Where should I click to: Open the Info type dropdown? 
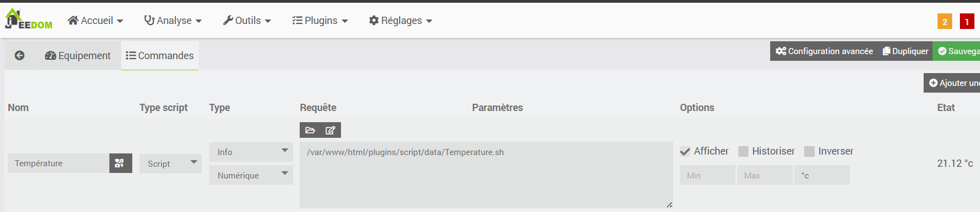point(251,152)
